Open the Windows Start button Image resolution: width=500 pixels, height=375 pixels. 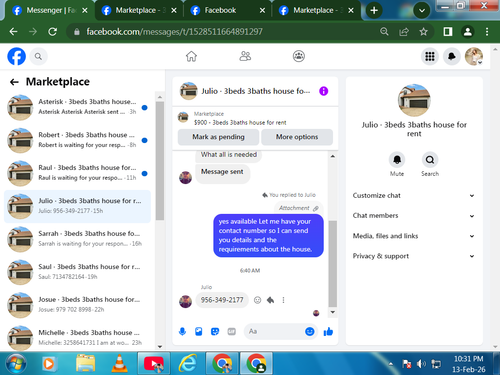click(x=16, y=364)
